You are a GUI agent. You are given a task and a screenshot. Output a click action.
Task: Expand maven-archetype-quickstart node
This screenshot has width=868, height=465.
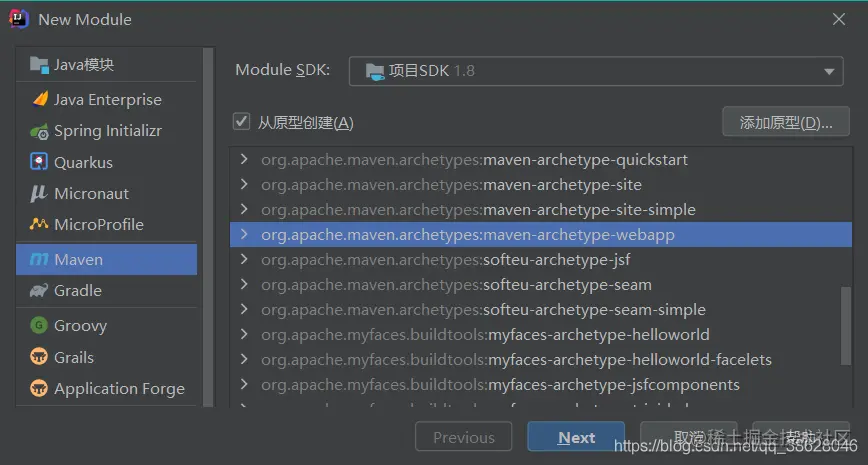pos(244,159)
